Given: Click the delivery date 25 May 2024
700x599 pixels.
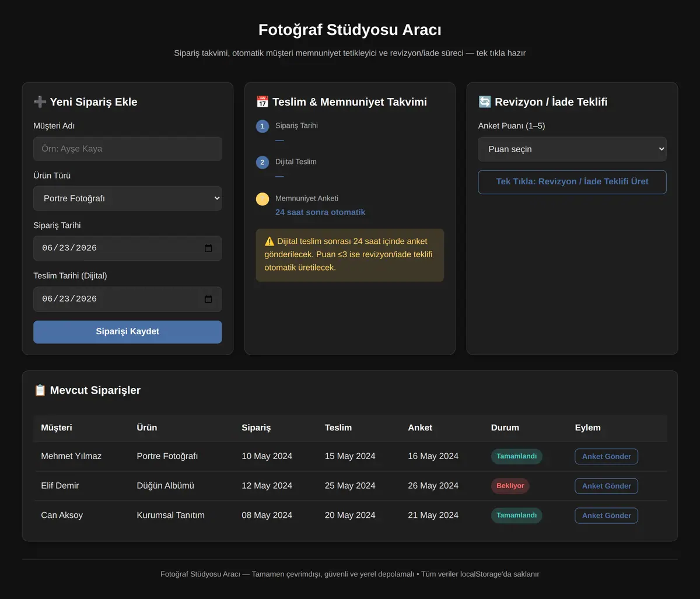Looking at the screenshot, I should [x=350, y=486].
